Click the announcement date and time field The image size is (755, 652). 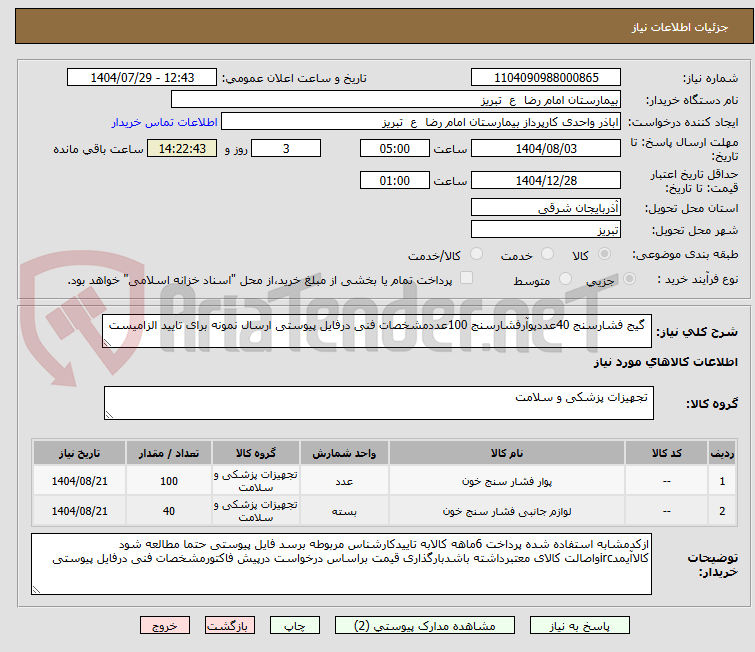tap(143, 78)
